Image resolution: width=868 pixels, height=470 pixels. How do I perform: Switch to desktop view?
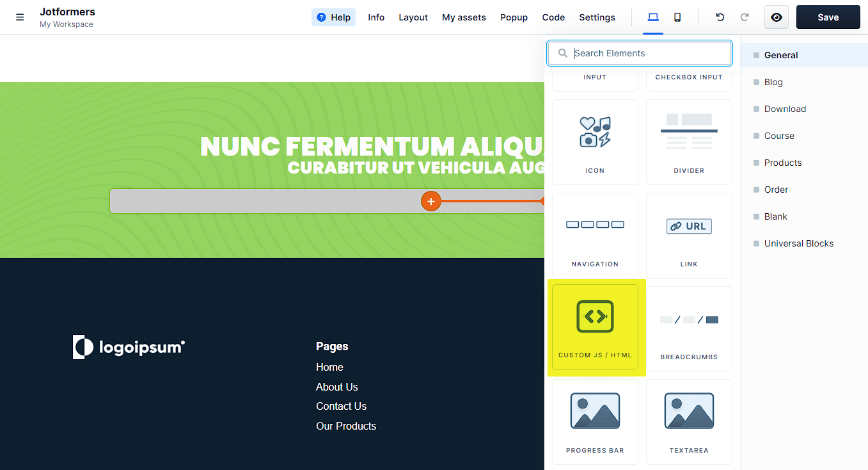tap(653, 17)
